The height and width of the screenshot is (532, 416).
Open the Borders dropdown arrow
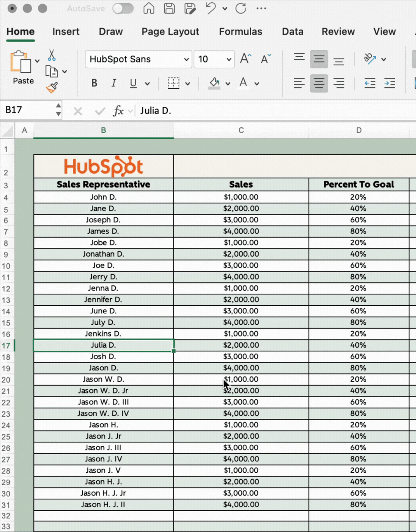(188, 83)
